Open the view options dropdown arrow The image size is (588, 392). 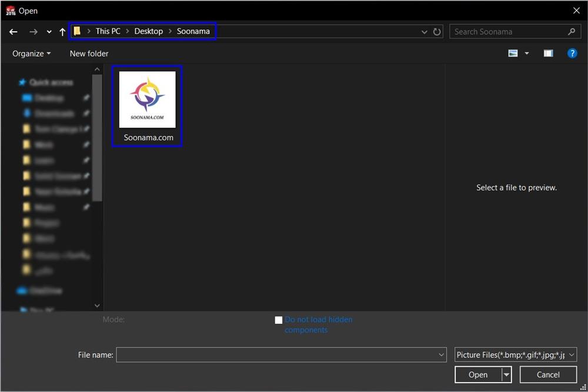(526, 54)
